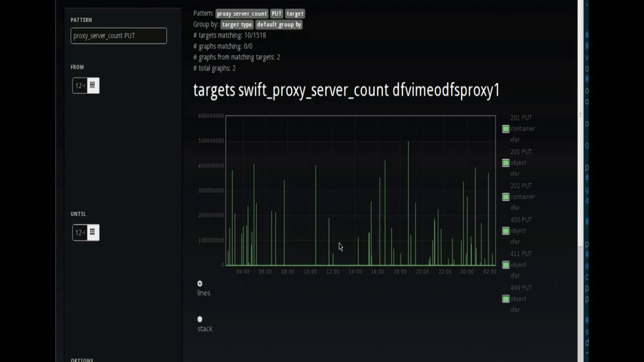
Task: Click the '400 PUT' legend label
Action: tap(521, 220)
